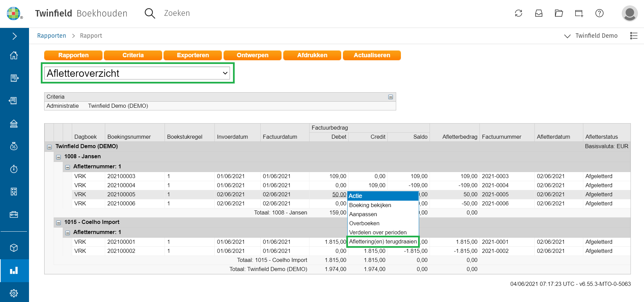Click the Exporteren button
The height and width of the screenshot is (302, 644).
193,55
